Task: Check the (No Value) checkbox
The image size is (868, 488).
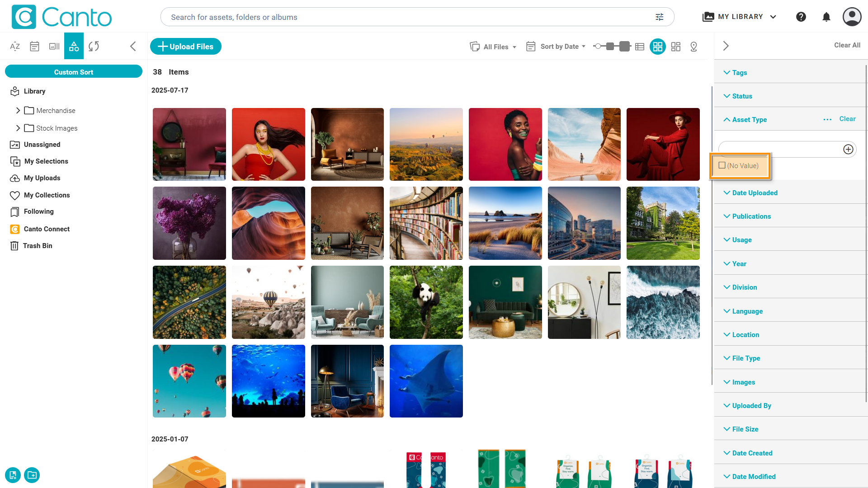Action: click(722, 165)
